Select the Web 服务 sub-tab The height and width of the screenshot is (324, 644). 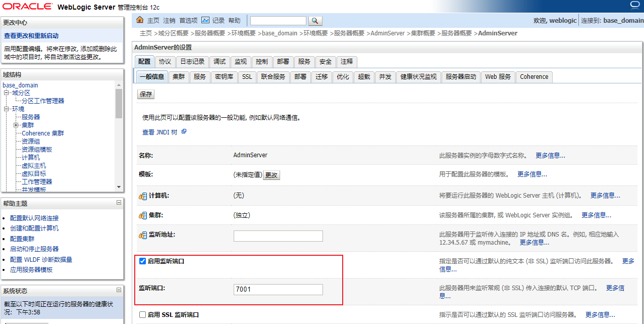498,77
